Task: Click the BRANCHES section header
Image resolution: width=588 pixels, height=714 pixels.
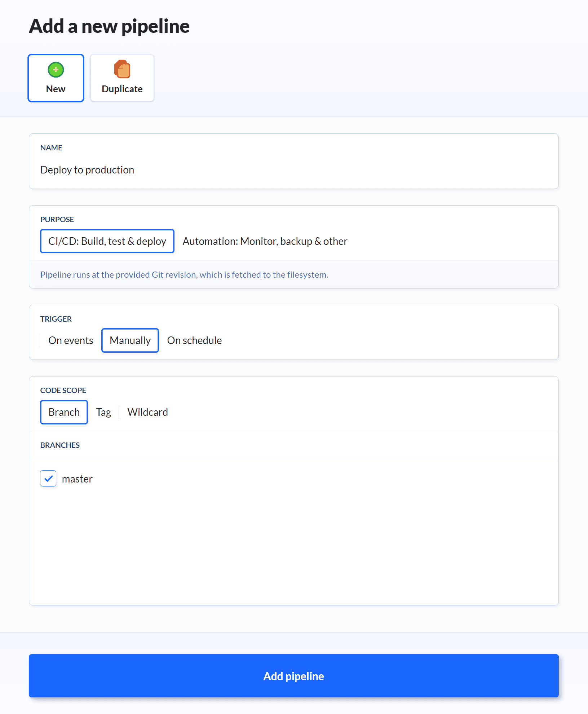Action: [60, 445]
